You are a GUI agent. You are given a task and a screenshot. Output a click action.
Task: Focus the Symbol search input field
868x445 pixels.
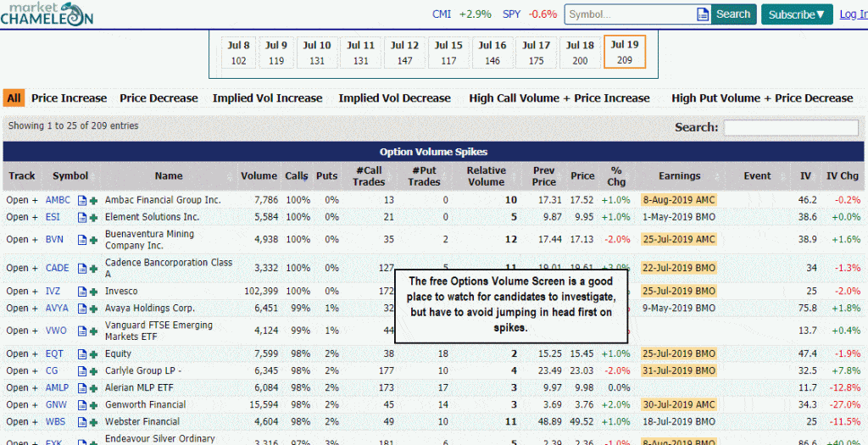click(x=630, y=14)
